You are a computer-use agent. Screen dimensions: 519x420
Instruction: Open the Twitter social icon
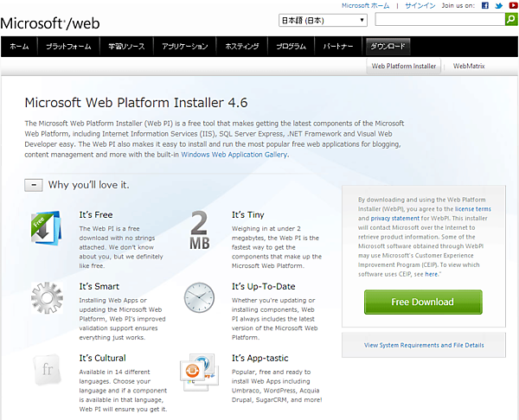pyautogui.click(x=497, y=5)
